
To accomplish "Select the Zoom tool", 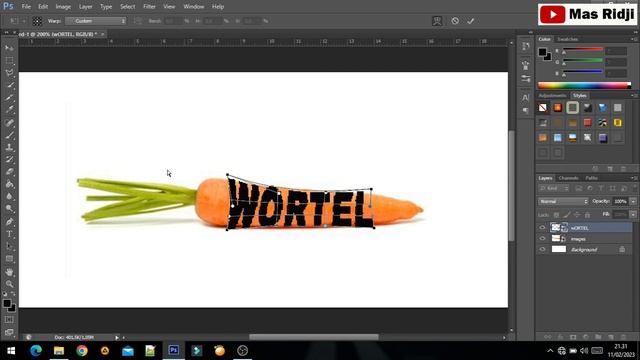I will 9,284.
